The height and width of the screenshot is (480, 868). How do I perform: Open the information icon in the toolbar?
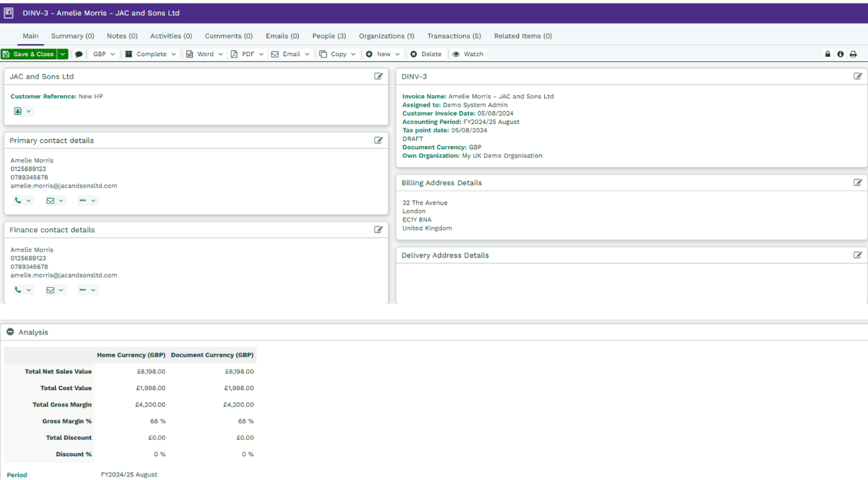pos(840,54)
